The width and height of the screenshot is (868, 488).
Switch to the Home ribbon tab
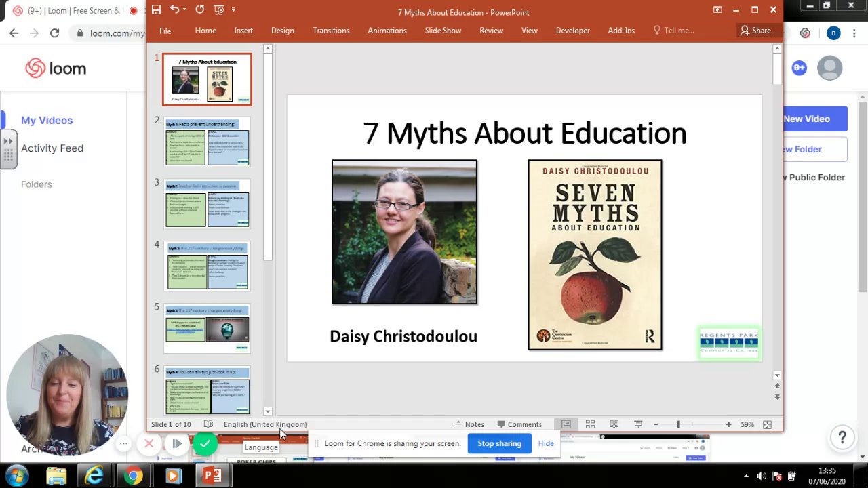click(x=205, y=30)
